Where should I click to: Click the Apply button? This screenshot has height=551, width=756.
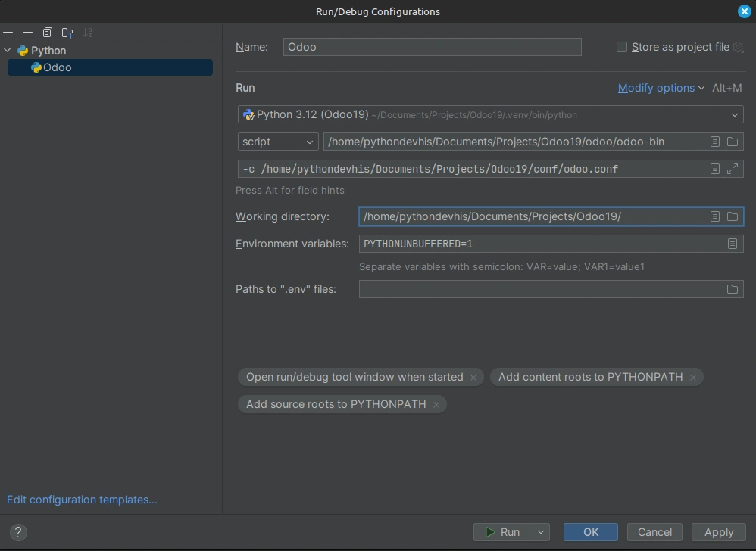[718, 532]
